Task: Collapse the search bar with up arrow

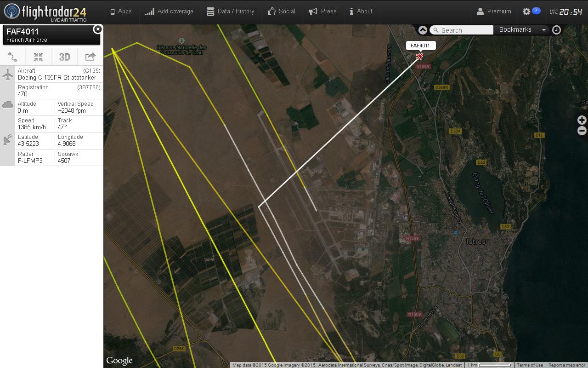Action: tap(423, 30)
